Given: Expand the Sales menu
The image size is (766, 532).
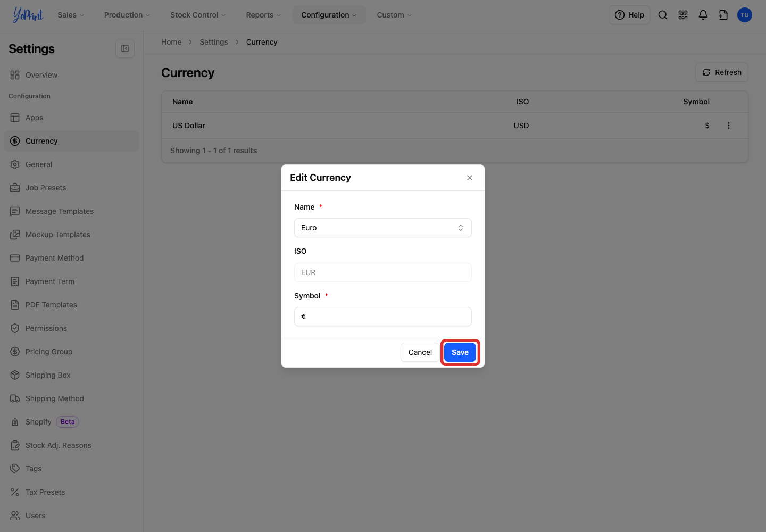Looking at the screenshot, I should [71, 15].
